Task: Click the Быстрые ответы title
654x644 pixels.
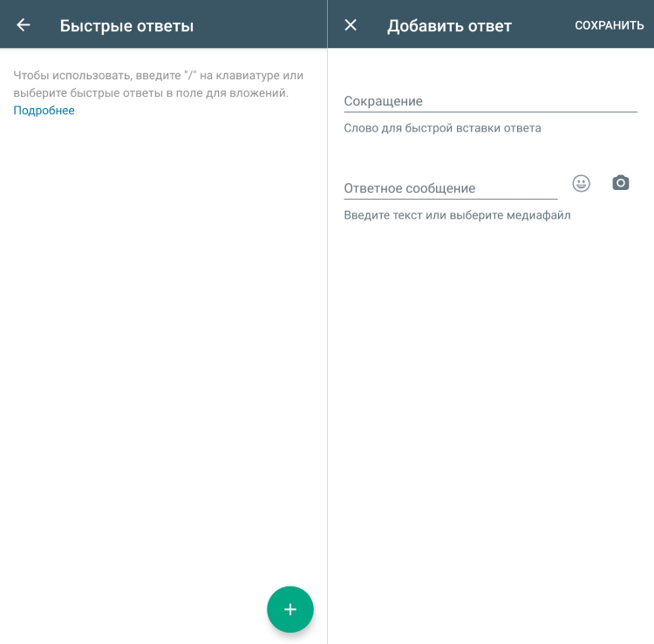Action: tap(126, 26)
